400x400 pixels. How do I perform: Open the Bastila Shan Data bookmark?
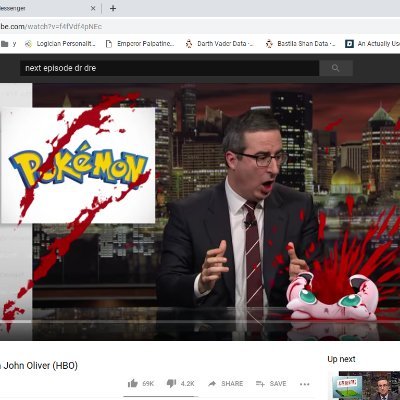300,44
